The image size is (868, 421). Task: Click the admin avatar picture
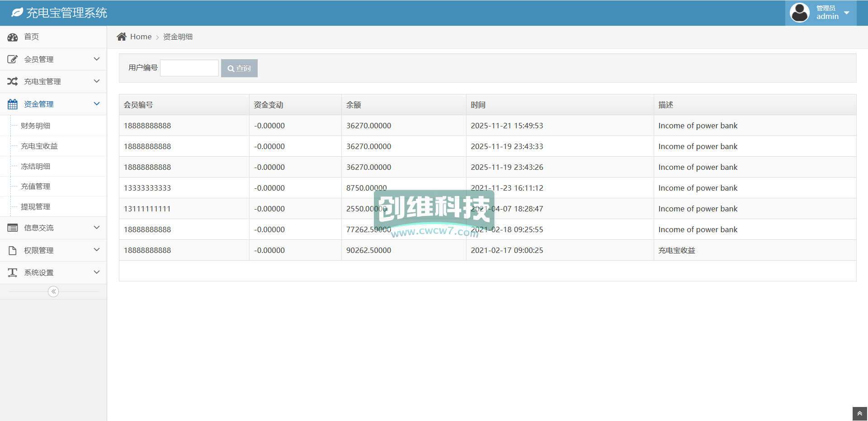coord(799,13)
